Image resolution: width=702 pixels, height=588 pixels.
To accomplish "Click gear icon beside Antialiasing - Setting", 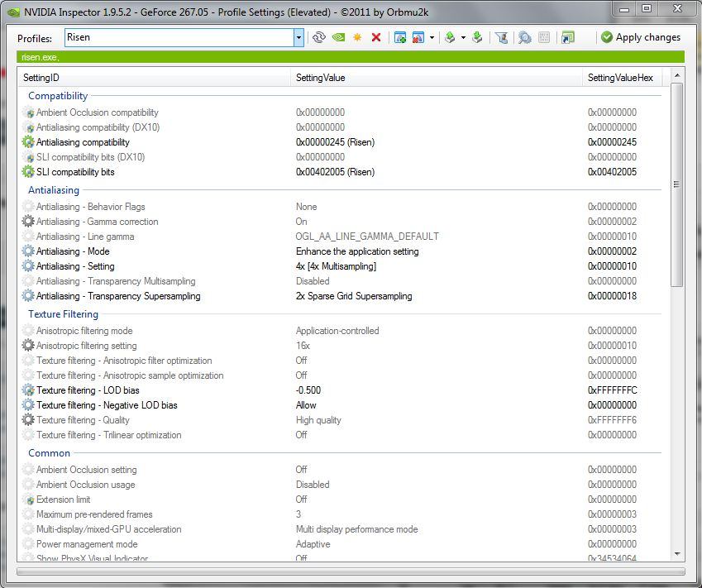I will 28,266.
